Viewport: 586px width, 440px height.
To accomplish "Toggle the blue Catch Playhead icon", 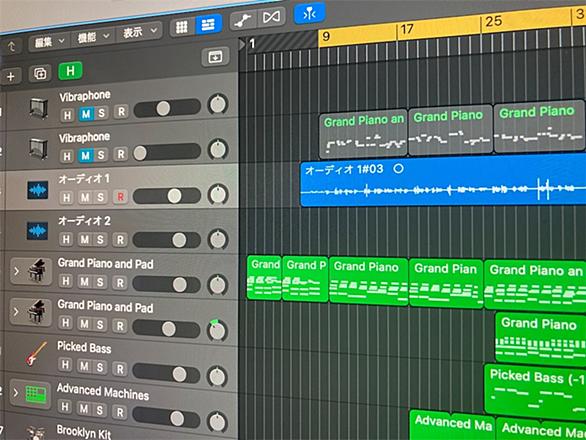I will point(309,14).
